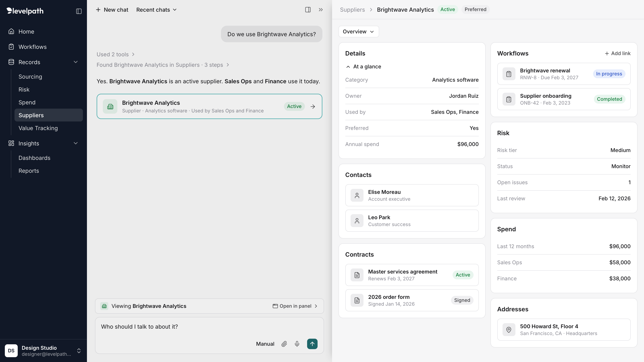Click the arrow icon on Brightwave Analytics card

point(313,106)
